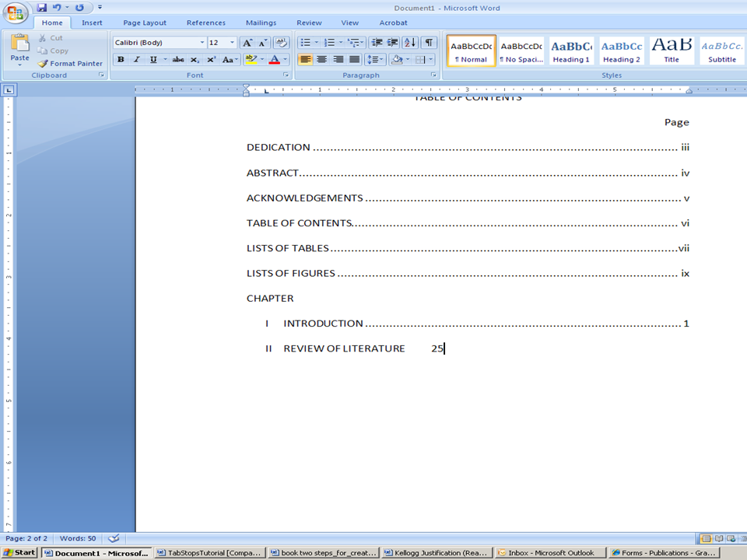Apply red font color
747x560 pixels.
tap(275, 60)
